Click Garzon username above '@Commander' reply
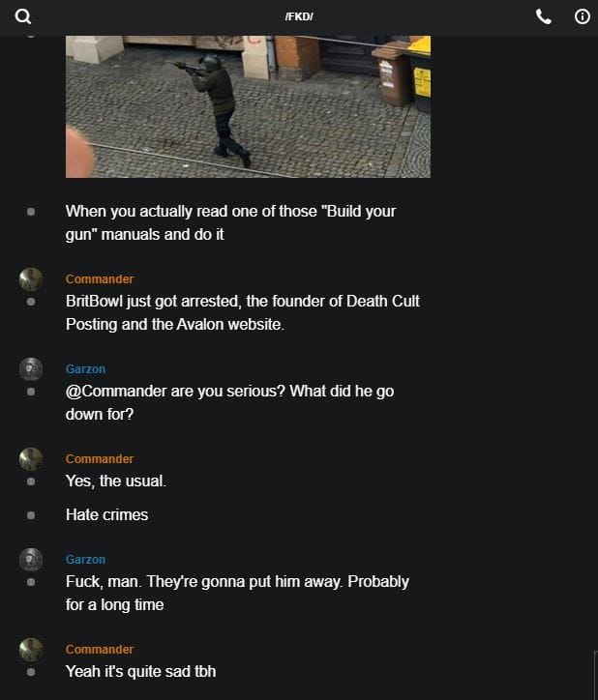Viewport: 598px width, 700px height. point(85,369)
